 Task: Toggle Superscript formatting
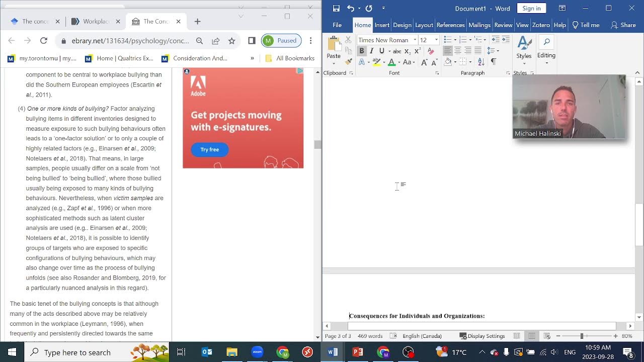pyautogui.click(x=417, y=51)
